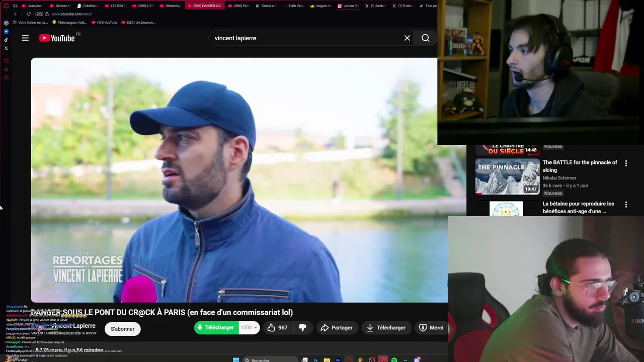Click the S'abonner subscribe button
The width and height of the screenshot is (644, 362).
(x=123, y=329)
